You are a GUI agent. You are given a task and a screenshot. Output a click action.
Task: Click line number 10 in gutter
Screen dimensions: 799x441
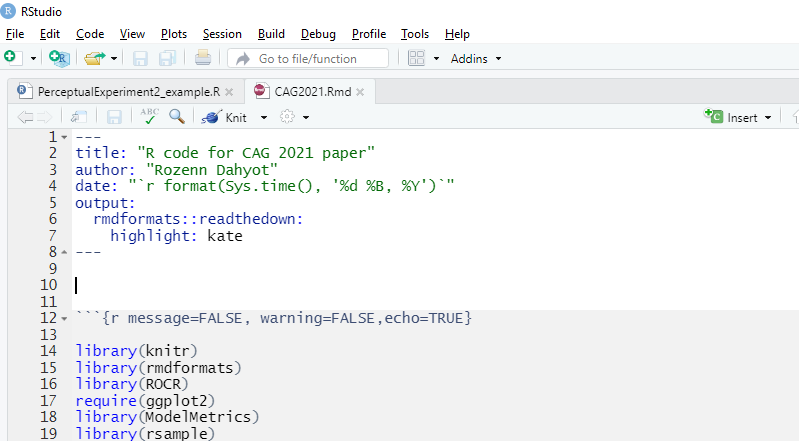(49, 285)
